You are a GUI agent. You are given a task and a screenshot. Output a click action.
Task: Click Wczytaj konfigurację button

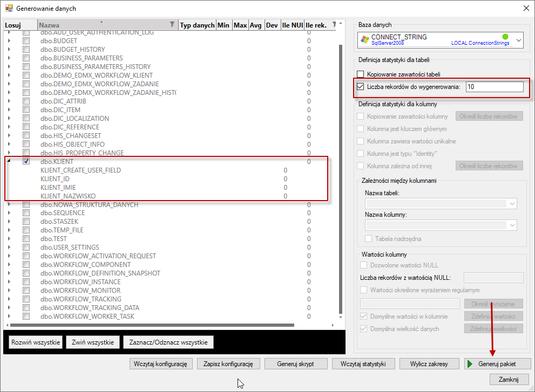[x=161, y=364]
